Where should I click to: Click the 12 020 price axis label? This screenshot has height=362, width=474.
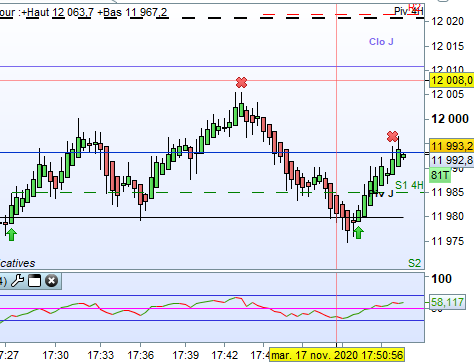pyautogui.click(x=447, y=21)
